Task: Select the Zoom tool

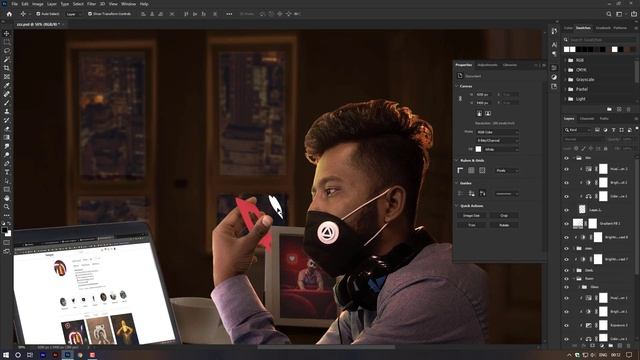Action: point(7,207)
